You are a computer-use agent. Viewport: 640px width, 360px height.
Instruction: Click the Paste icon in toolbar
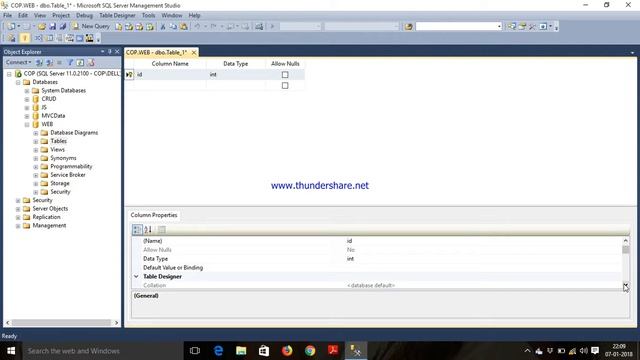184,27
